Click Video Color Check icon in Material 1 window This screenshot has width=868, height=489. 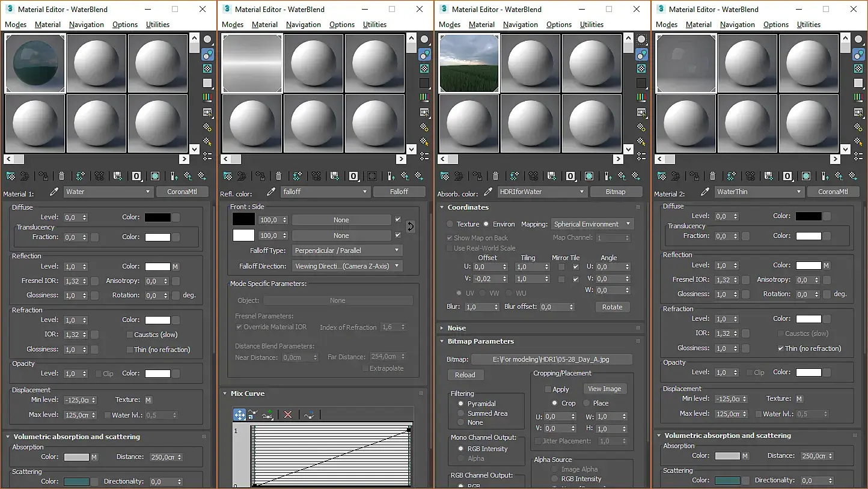[x=207, y=97]
